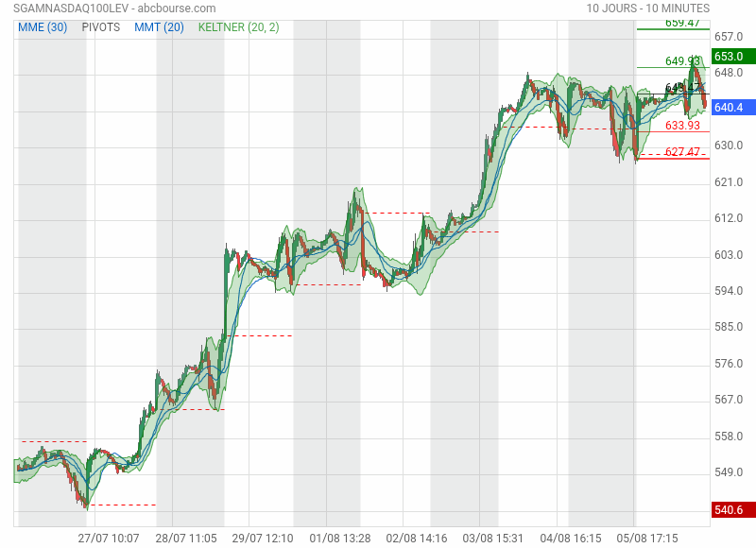Click the 630.0 price axis label

729,146
